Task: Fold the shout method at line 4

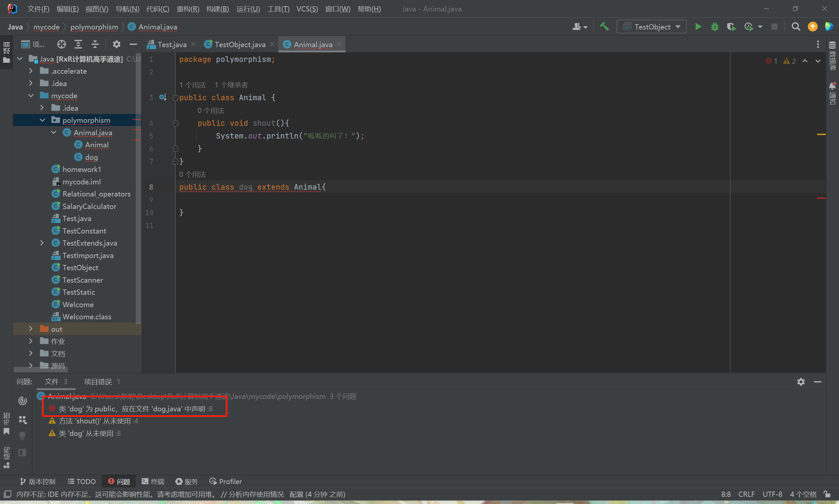Action: click(175, 123)
